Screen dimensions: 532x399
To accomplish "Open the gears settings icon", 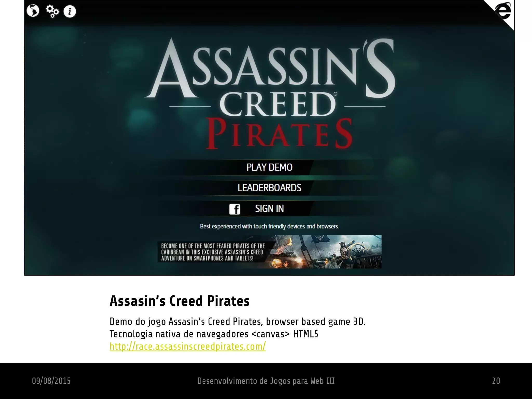I will coord(52,12).
